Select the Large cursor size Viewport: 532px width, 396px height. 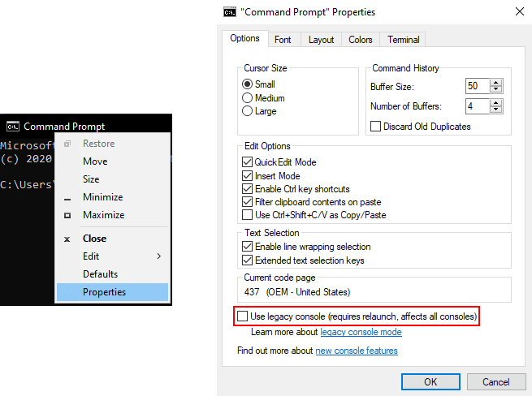[x=248, y=111]
